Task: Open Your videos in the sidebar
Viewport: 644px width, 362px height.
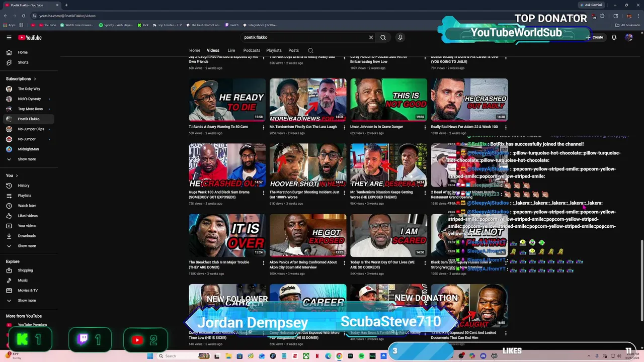Action: coord(28,226)
